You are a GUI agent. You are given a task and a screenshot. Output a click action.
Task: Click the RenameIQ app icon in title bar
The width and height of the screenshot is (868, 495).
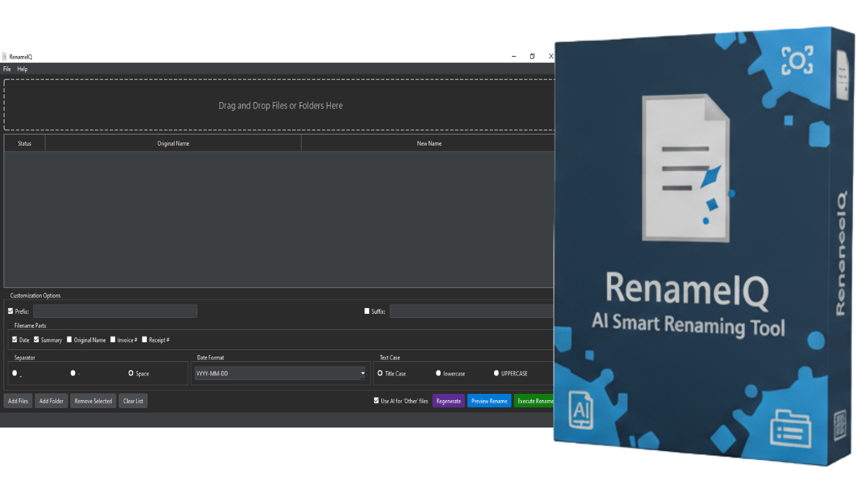(x=5, y=57)
